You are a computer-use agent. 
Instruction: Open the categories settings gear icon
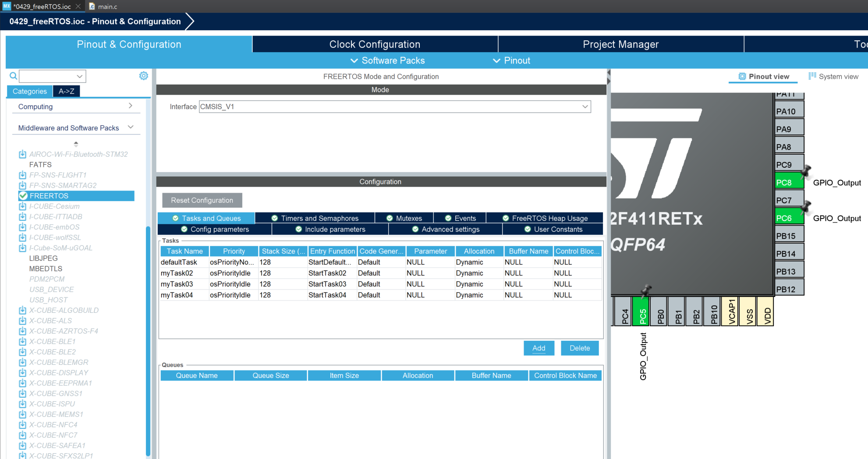[x=143, y=76]
